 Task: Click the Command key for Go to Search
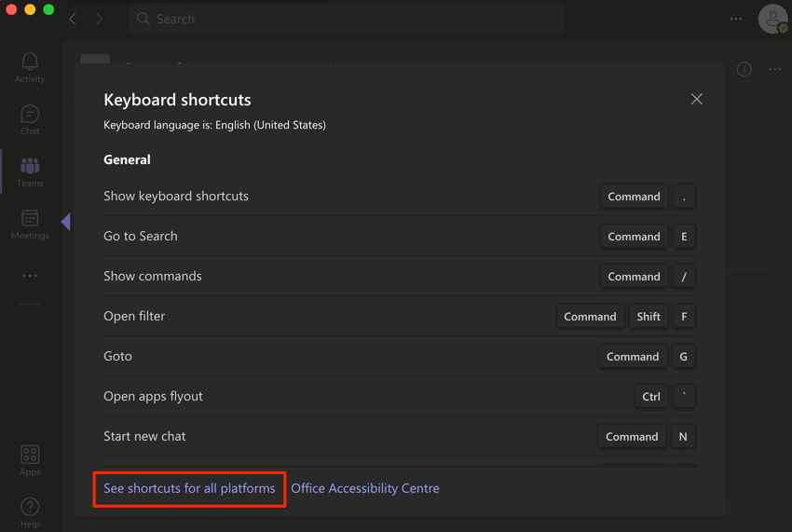click(634, 237)
